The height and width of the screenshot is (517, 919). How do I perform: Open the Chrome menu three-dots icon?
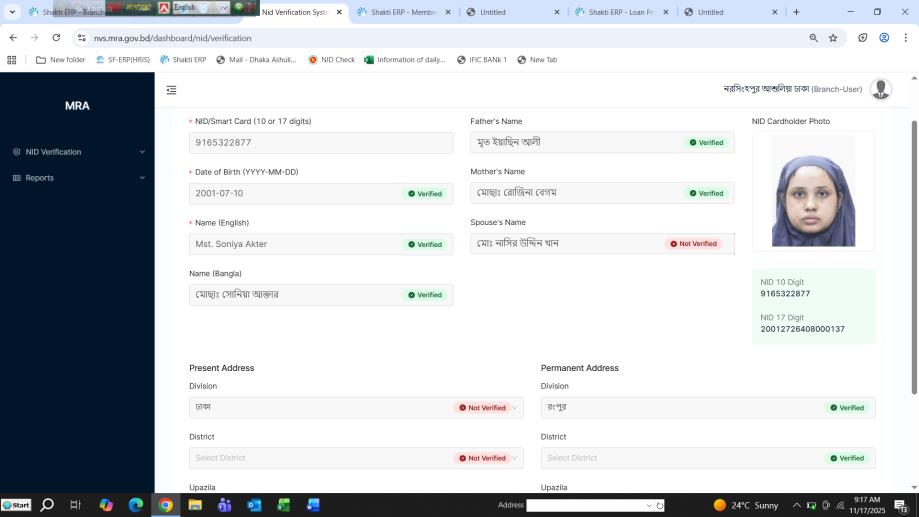pos(906,38)
